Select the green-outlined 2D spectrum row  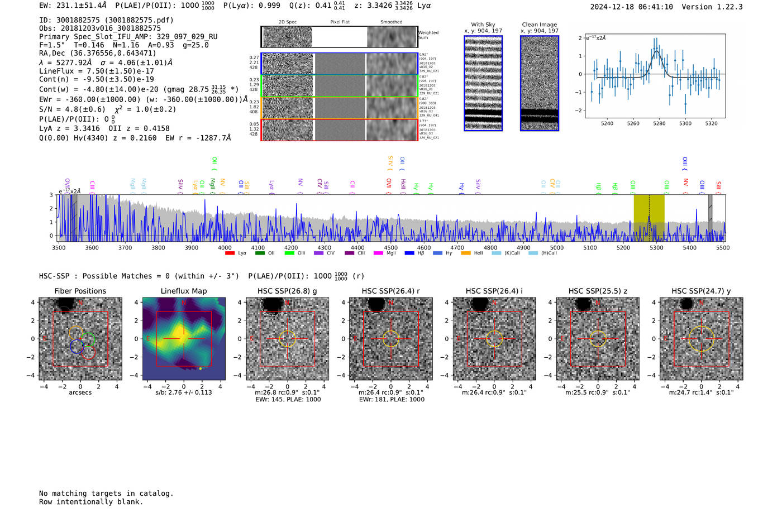(339, 85)
